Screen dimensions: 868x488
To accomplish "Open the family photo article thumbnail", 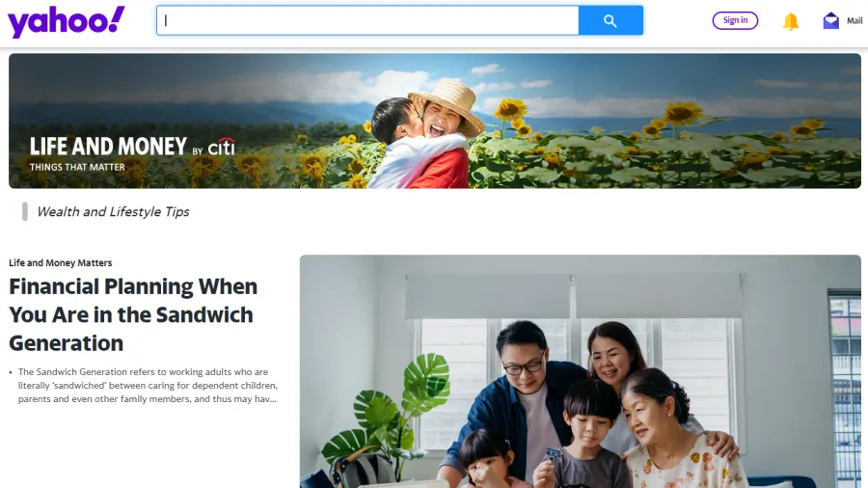I will tap(581, 371).
